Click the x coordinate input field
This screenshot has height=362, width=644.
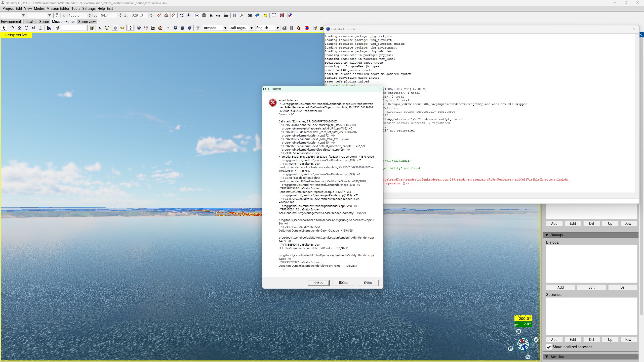click(x=77, y=15)
